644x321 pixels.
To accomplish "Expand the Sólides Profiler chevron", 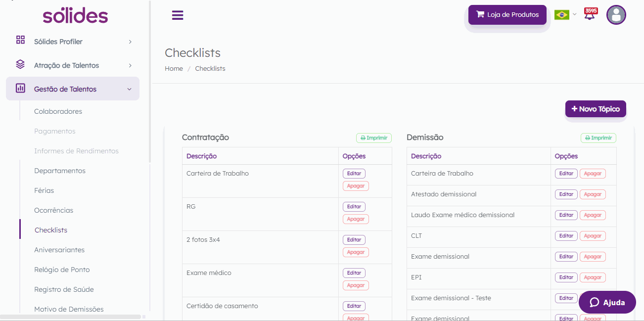I will 130,42.
